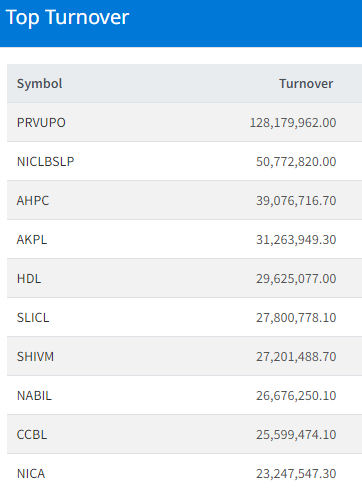Click the Top Turnover panel title

[x=67, y=17]
